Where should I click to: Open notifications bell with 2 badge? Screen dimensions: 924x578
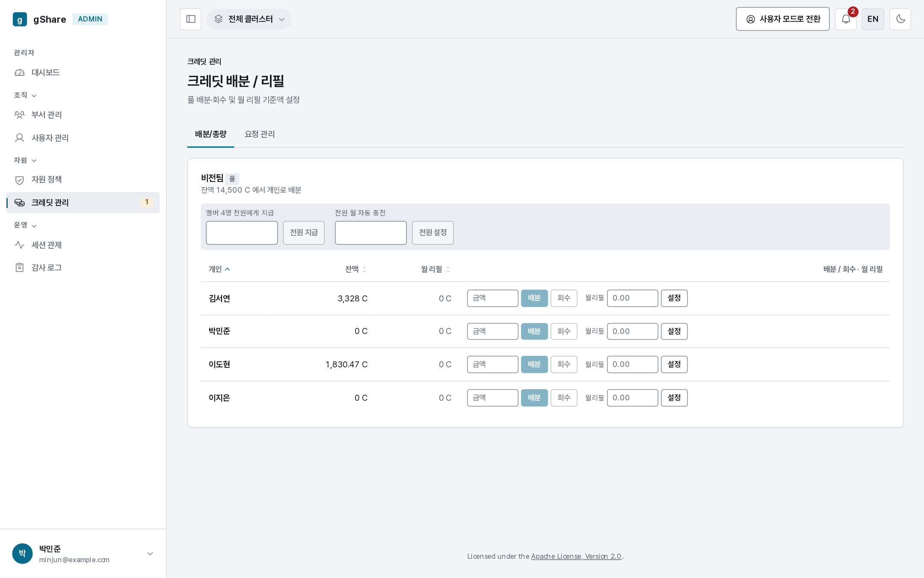pos(846,19)
